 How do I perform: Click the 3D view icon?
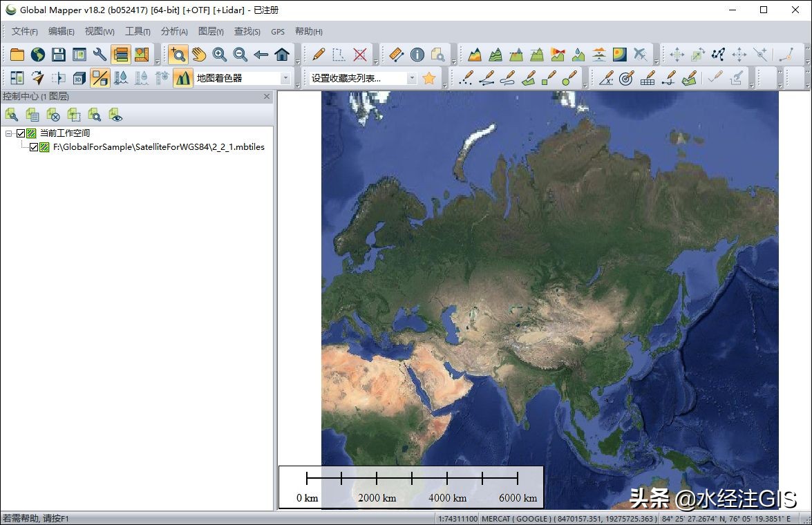tap(79, 78)
